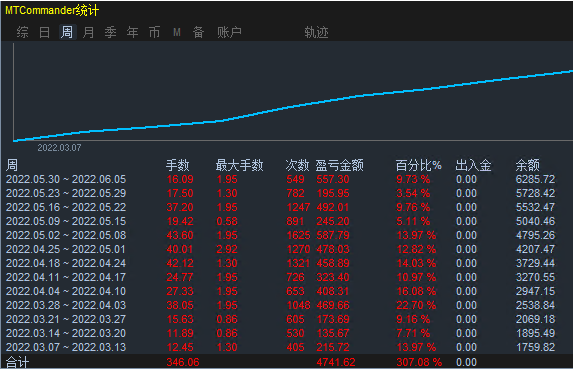The width and height of the screenshot is (573, 369).
Task: Click balance value 5728.42
Action: pyautogui.click(x=535, y=193)
